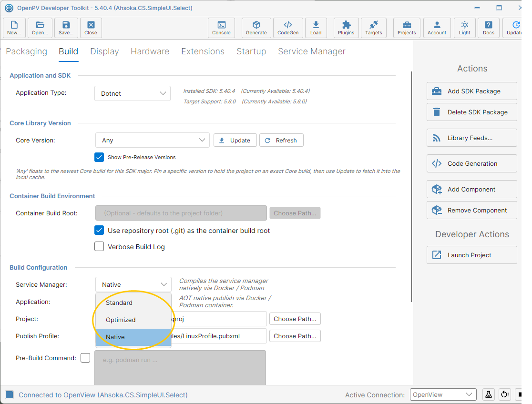The height and width of the screenshot is (404, 532).
Task: Uncheck Show Pre-Release Versions
Action: pos(99,157)
